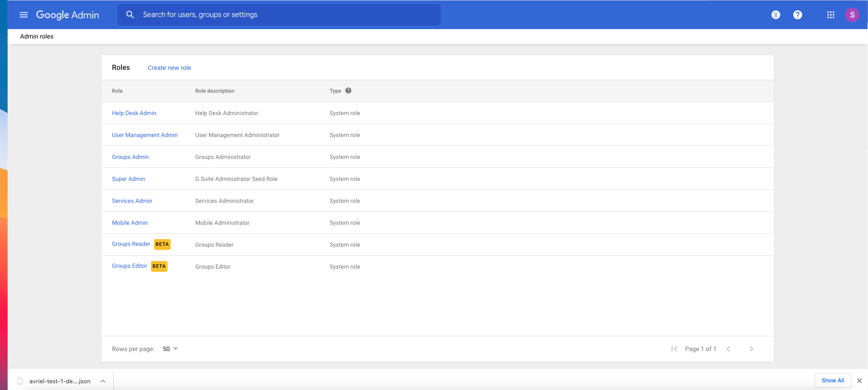Screen dimensions: 868x390
Task: Click 'Services Administrator' description text
Action: (x=224, y=201)
